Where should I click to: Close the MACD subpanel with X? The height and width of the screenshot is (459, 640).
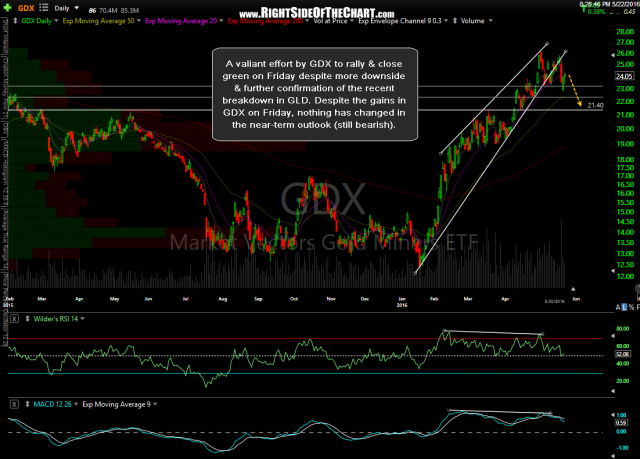tap(14, 404)
